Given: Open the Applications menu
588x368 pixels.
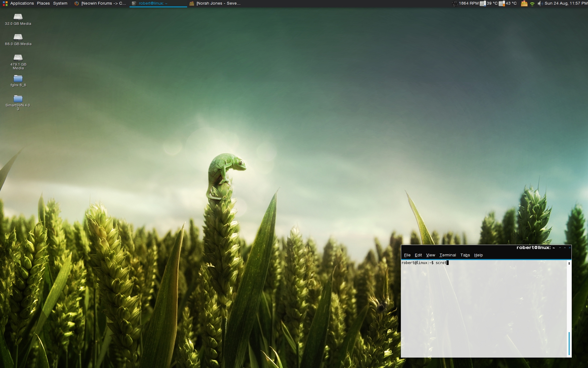Looking at the screenshot, I should 22,3.
